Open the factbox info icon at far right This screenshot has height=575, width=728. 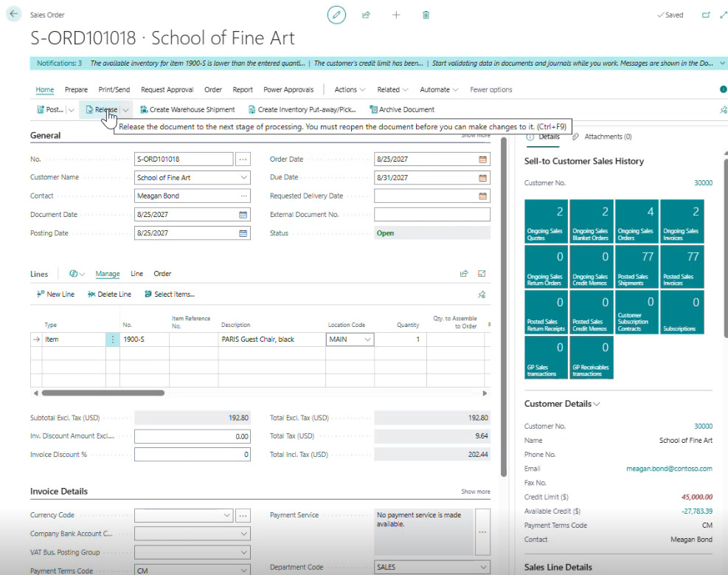point(723,89)
